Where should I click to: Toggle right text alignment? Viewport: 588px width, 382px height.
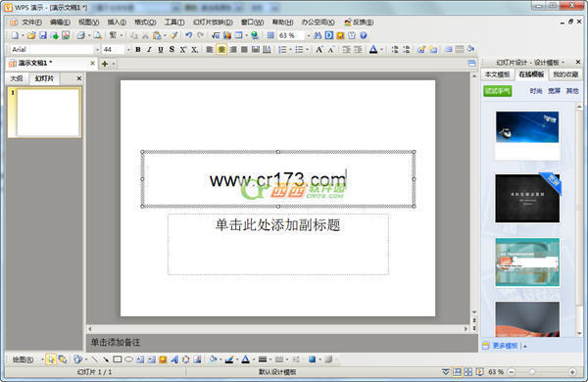point(233,50)
